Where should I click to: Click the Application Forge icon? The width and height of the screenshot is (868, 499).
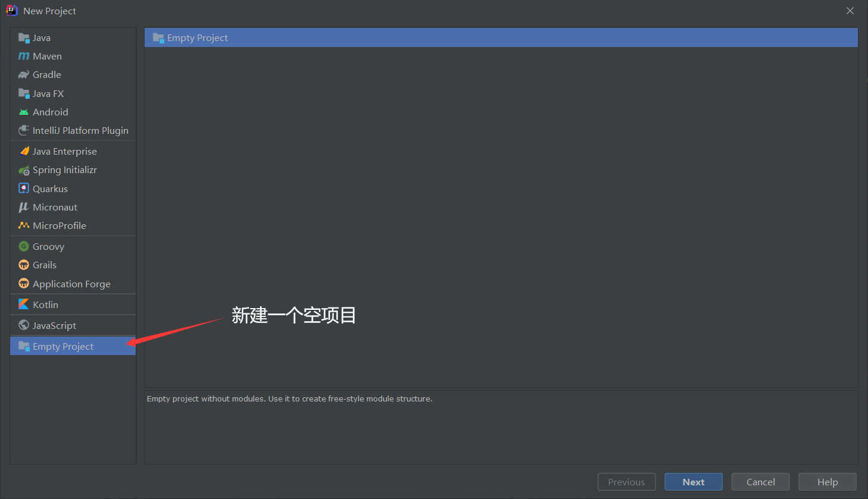(24, 284)
